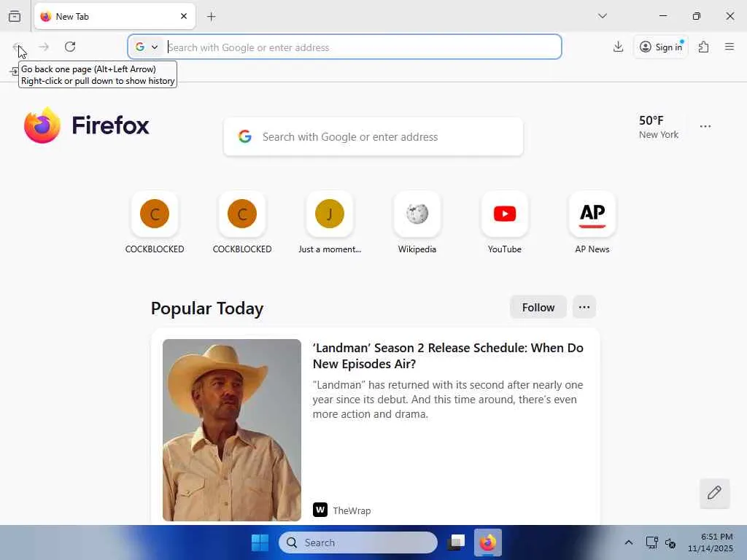Click the Sign in account button
Screen dimensions: 747x560
pos(661,47)
